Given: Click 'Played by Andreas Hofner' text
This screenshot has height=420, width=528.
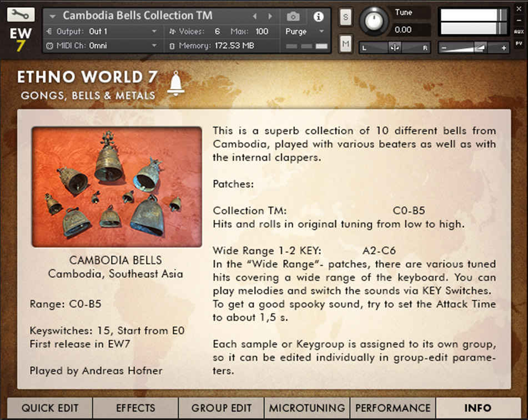Looking at the screenshot, I should click(x=96, y=371).
